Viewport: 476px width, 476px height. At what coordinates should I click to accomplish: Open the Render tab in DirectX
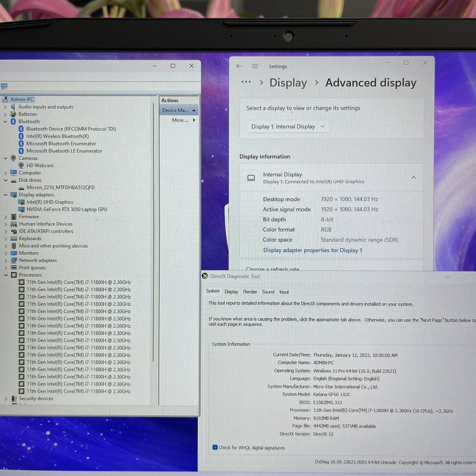pyautogui.click(x=250, y=292)
